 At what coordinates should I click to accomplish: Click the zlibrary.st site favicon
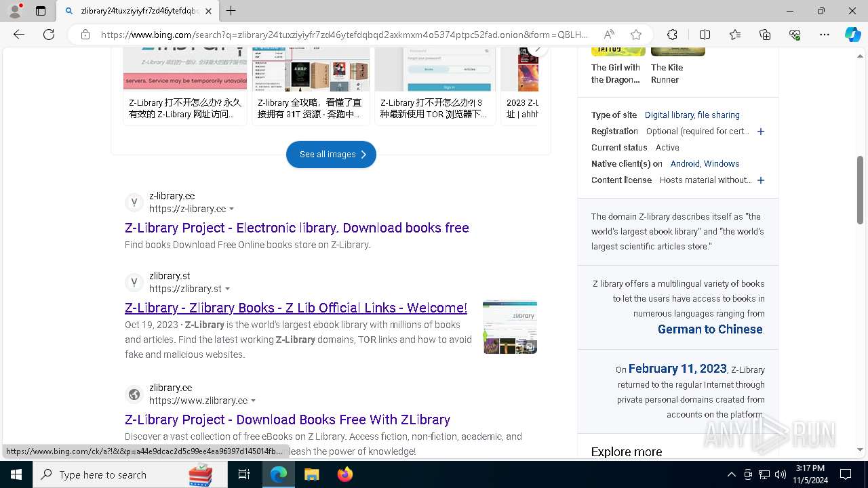(134, 283)
